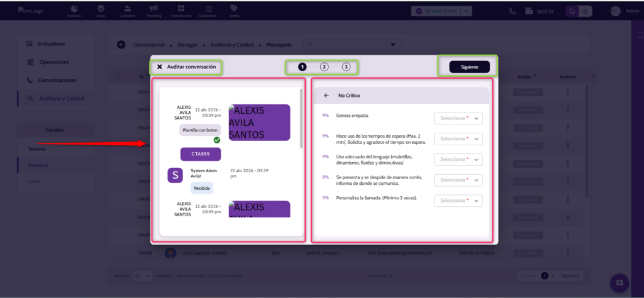644x298 pixels.
Task: Open the Seleccionar dropdown for Personaliza la llamada
Action: 458,201
